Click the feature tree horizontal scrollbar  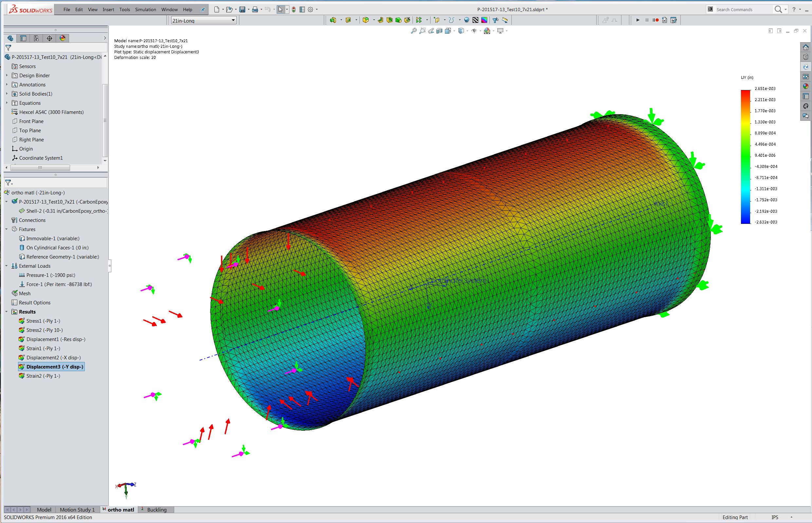tap(40, 168)
